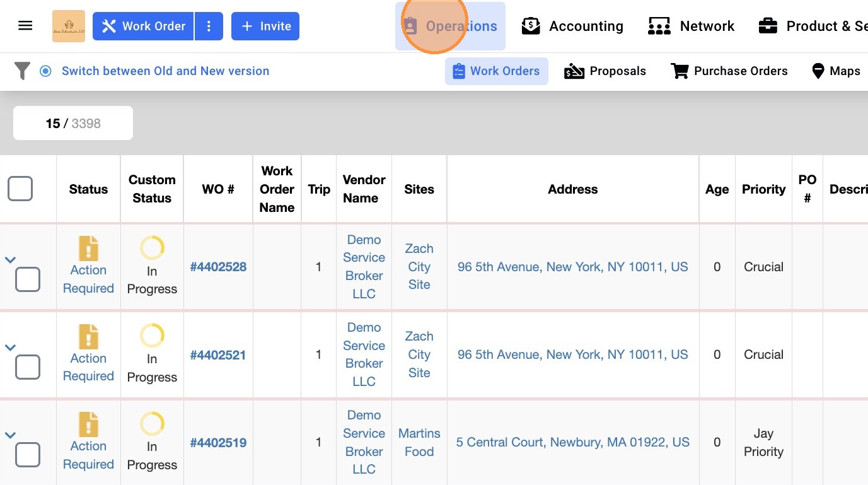
Task: Check the box for work order #4402521
Action: (28, 366)
